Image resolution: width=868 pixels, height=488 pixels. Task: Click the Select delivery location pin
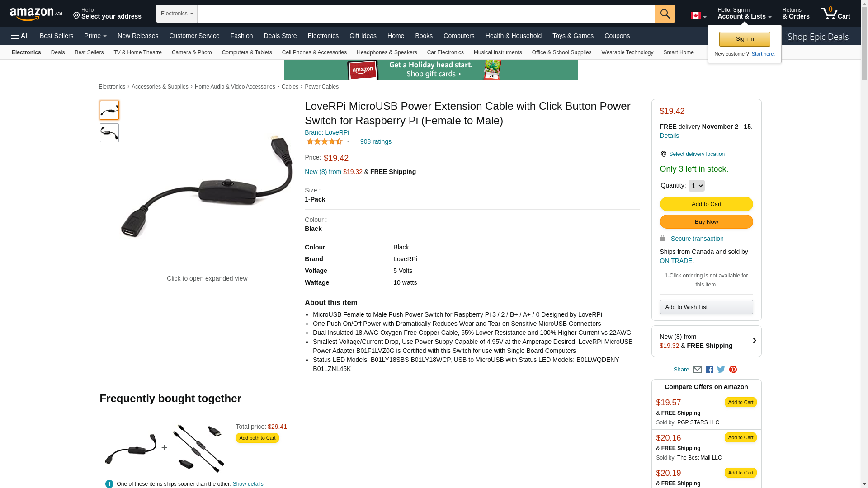(x=663, y=154)
